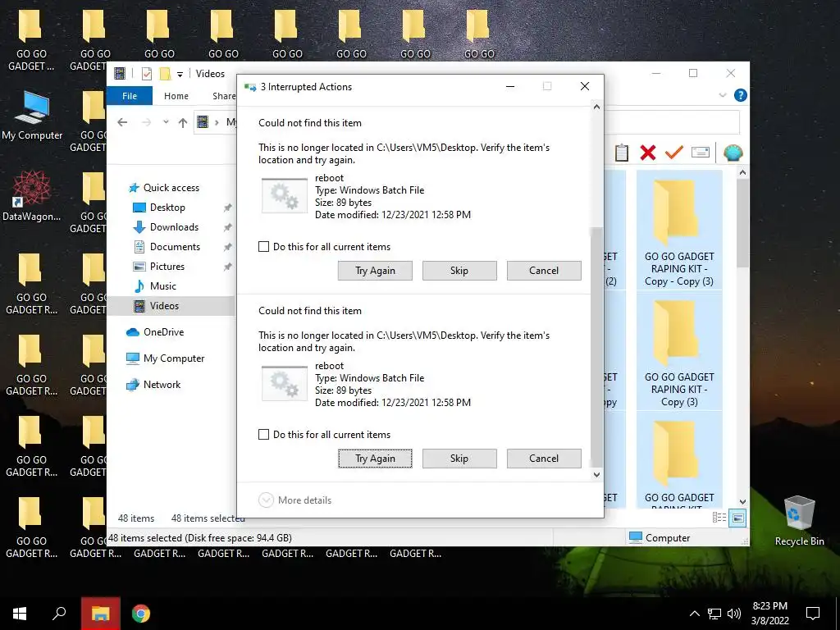Click the Properties icon in quick access toolbar

point(146,73)
